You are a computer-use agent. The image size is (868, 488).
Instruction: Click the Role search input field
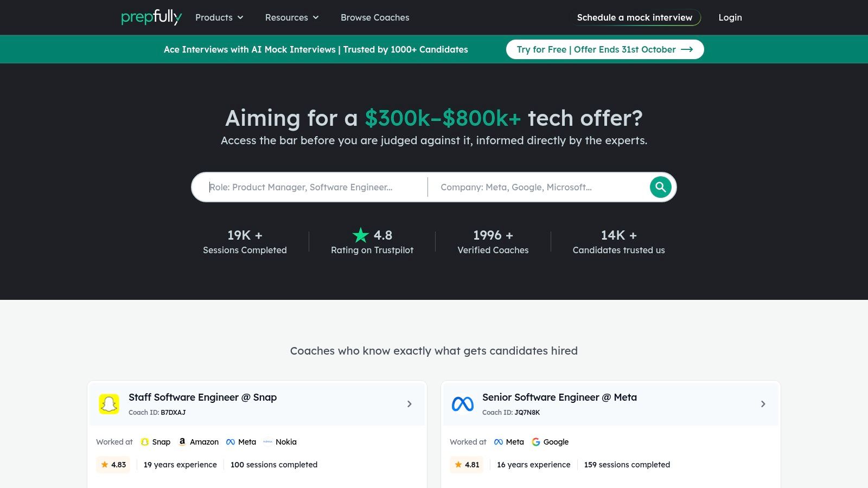tap(315, 187)
